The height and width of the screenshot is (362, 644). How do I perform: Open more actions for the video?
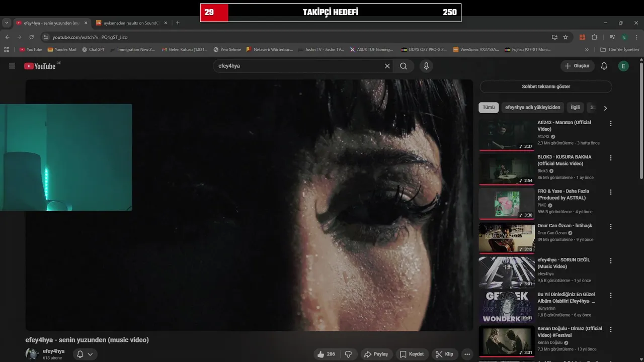(467, 354)
